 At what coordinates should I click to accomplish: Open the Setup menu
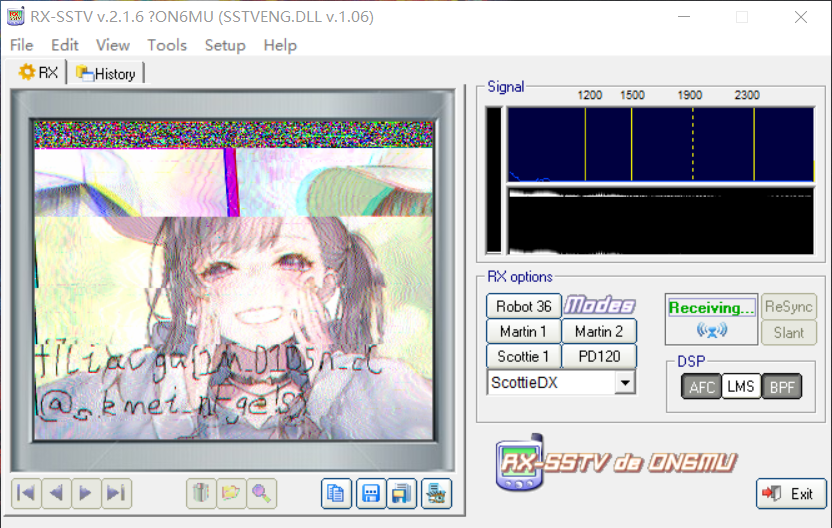pyautogui.click(x=225, y=45)
